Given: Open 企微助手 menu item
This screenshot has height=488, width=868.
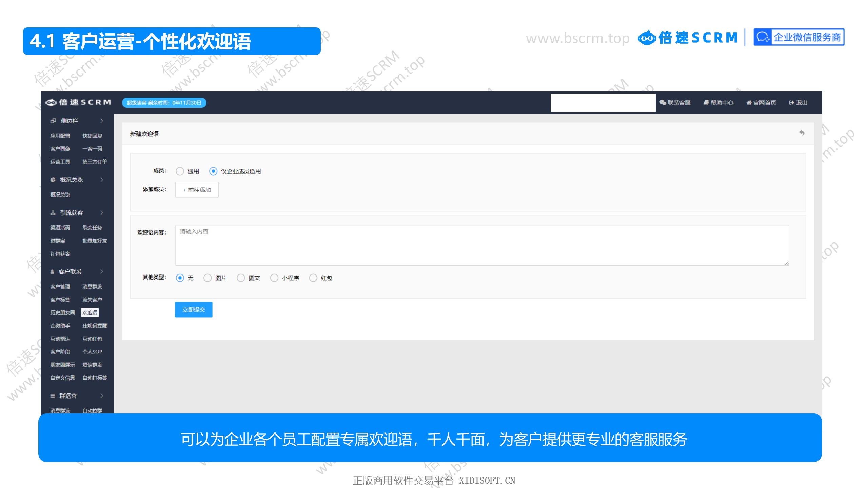Looking at the screenshot, I should pyautogui.click(x=60, y=326).
